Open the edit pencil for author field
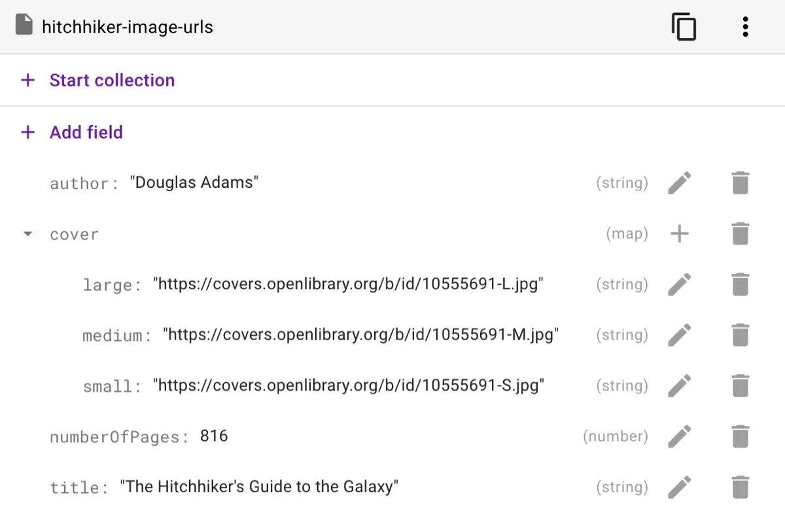Screen dimensions: 785x532 tap(680, 183)
